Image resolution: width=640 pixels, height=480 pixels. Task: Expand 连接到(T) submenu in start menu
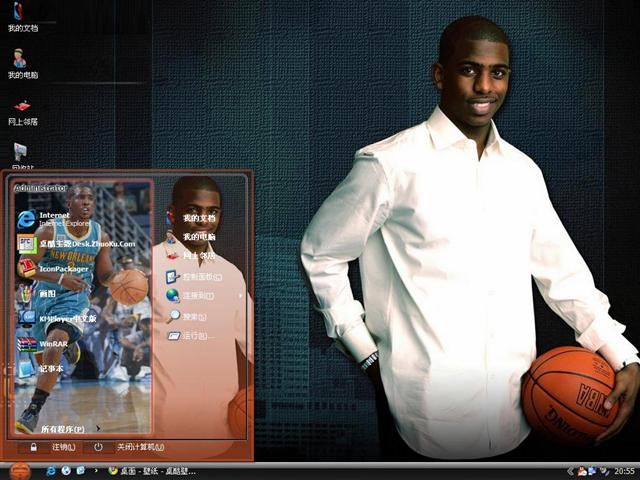point(204,296)
